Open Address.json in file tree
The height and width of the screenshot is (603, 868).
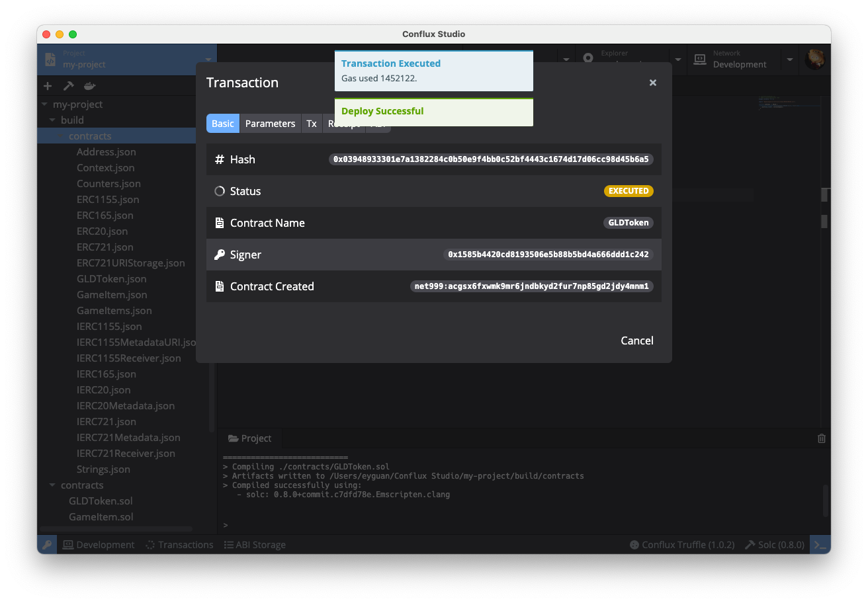(x=106, y=152)
